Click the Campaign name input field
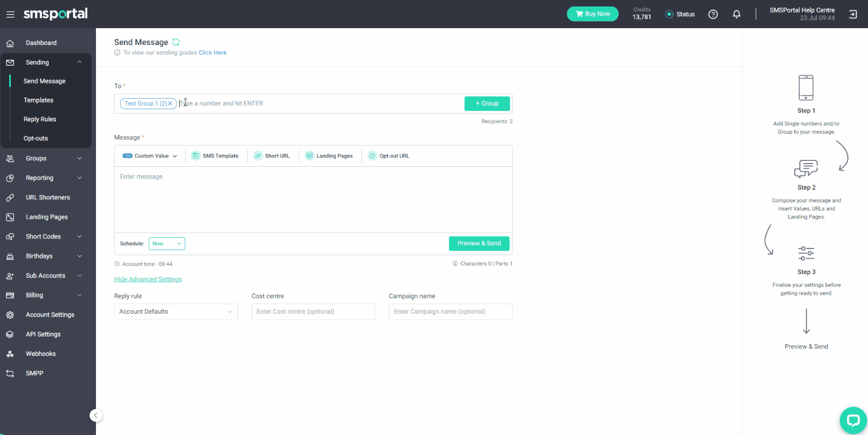 (451, 311)
